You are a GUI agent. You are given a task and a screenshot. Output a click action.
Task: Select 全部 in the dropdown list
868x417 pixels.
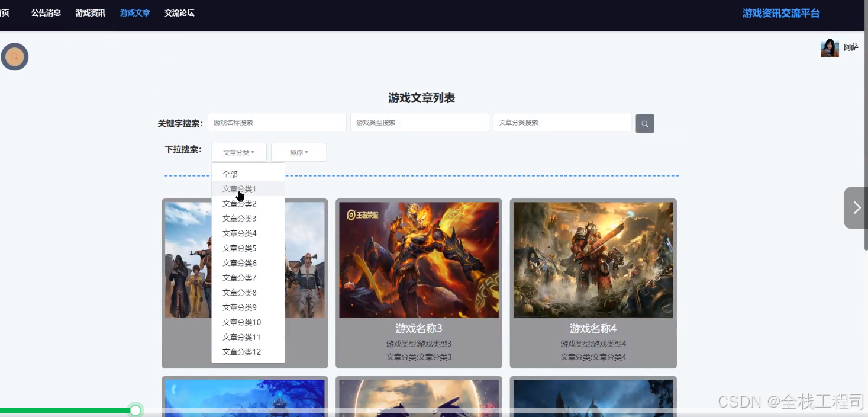pos(248,174)
